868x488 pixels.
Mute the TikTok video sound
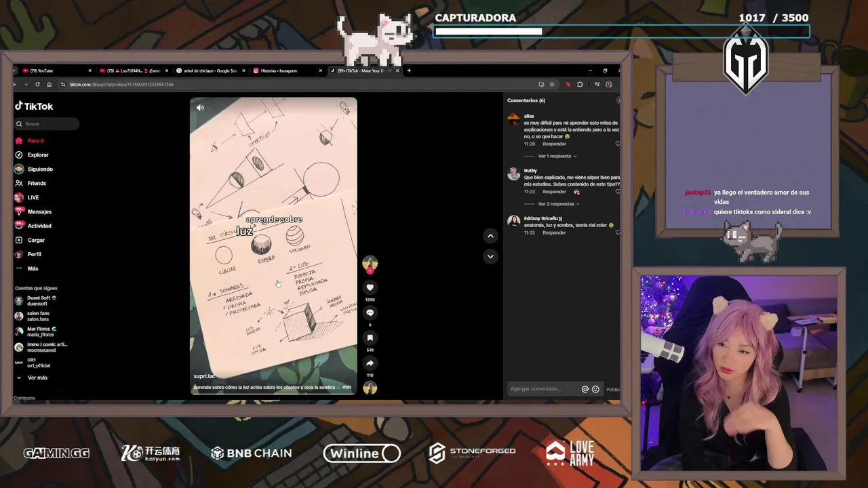(x=200, y=107)
